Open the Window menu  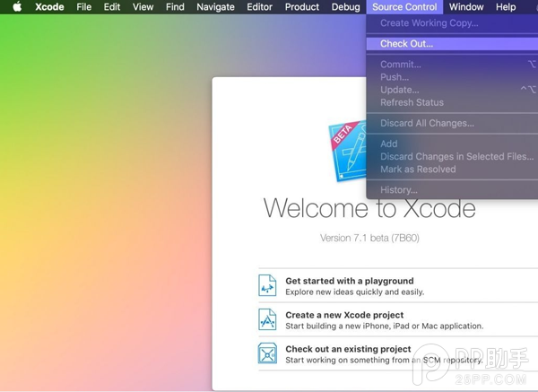(x=466, y=7)
